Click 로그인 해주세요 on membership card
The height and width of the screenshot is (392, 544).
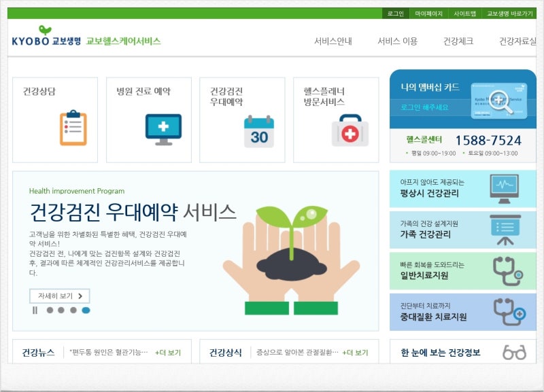pos(424,107)
